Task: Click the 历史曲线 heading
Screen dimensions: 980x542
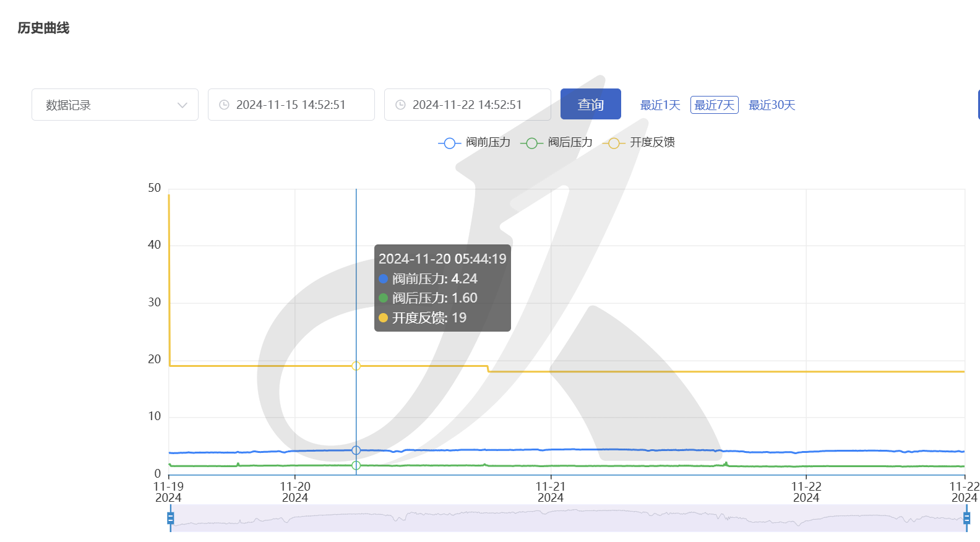Action: coord(43,28)
